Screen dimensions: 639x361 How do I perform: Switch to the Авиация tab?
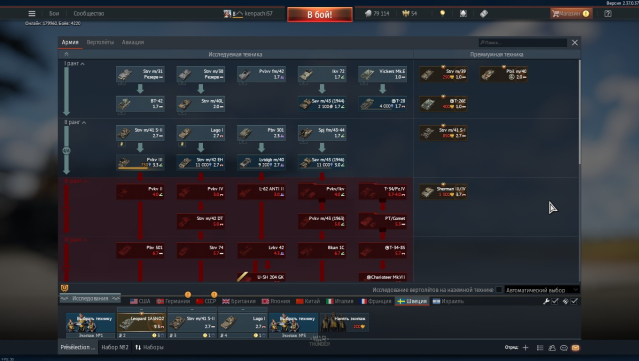pos(133,42)
